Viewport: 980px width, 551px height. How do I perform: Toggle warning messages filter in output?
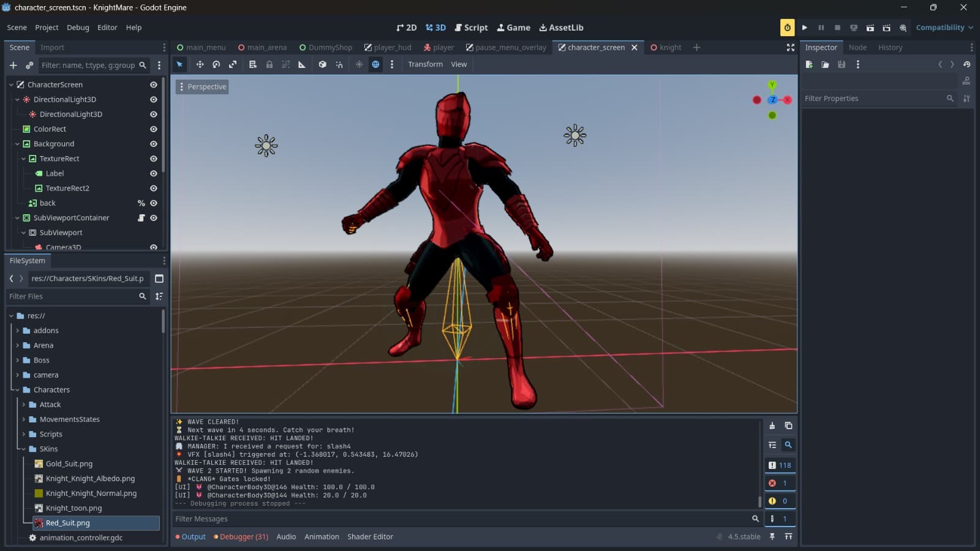click(780, 501)
